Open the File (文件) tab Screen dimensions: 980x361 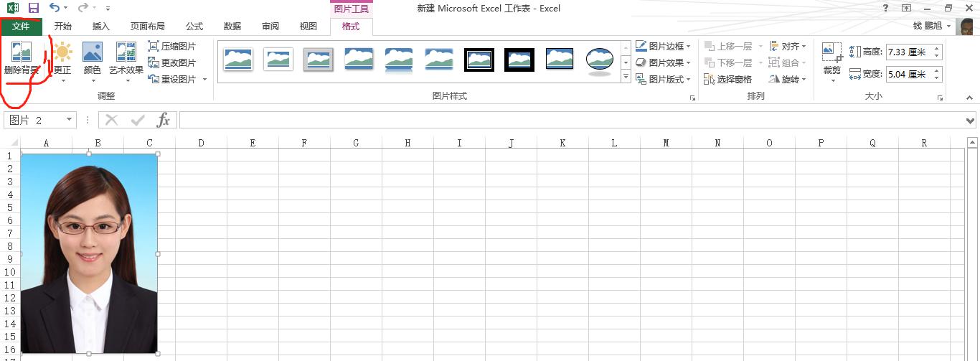coord(21,27)
